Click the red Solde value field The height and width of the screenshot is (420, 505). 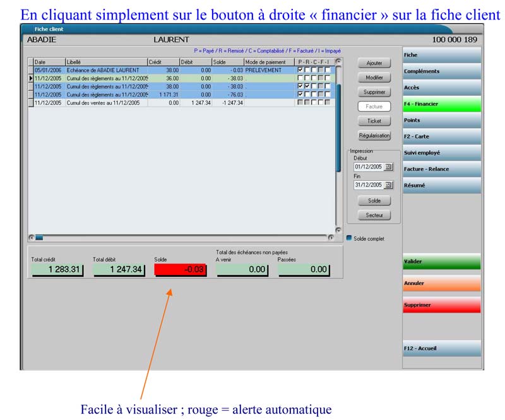coord(180,270)
